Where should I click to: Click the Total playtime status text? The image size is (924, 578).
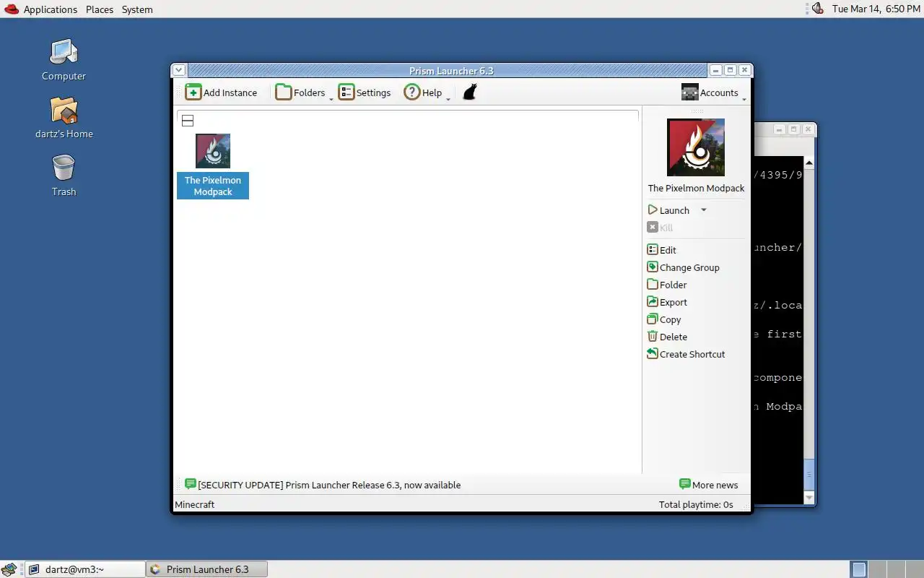[x=696, y=504]
